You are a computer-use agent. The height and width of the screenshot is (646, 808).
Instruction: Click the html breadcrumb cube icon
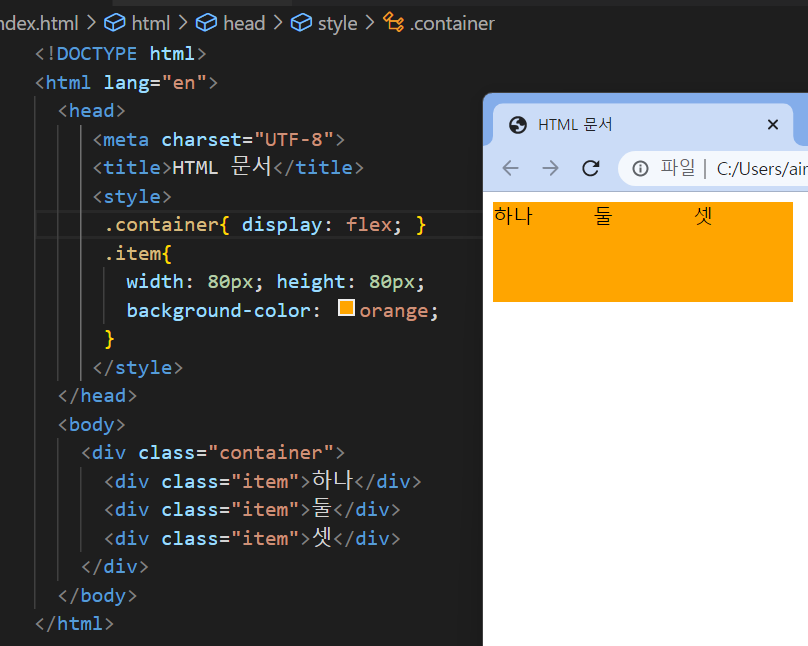pyautogui.click(x=114, y=23)
